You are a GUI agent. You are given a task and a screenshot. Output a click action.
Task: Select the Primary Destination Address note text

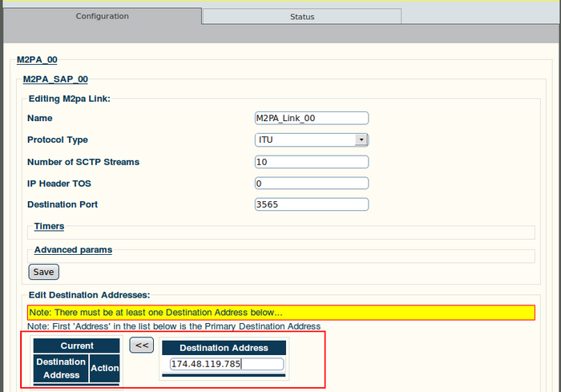pyautogui.click(x=174, y=326)
